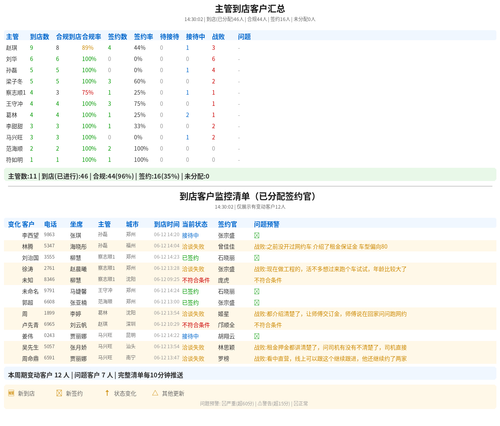The image size is (500, 426).
Task: Click the 到店时间 column header
Action: point(167,224)
